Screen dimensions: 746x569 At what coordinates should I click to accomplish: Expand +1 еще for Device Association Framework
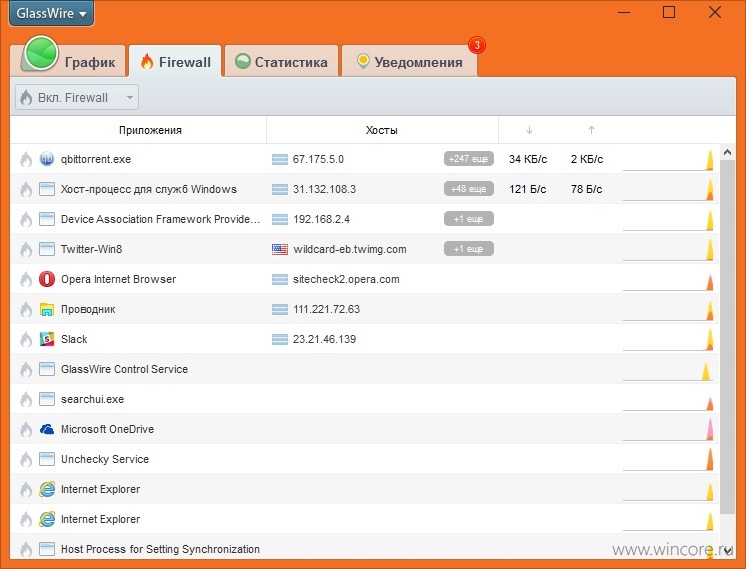point(469,219)
